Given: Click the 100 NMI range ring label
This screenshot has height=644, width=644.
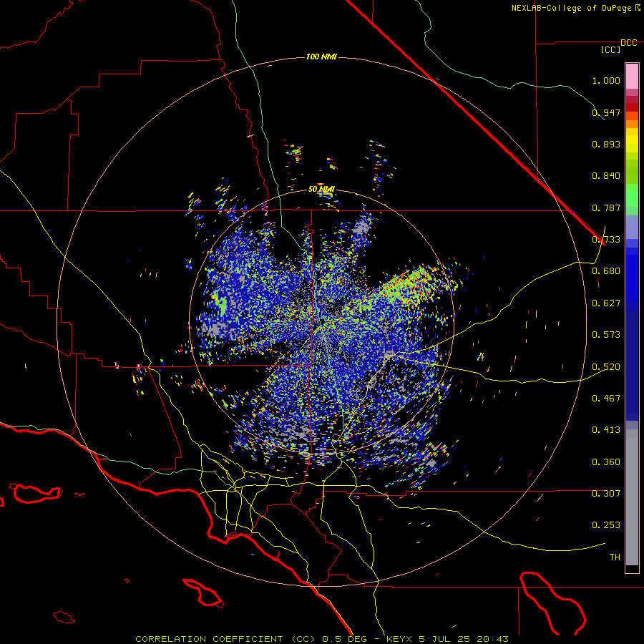Looking at the screenshot, I should [x=321, y=57].
